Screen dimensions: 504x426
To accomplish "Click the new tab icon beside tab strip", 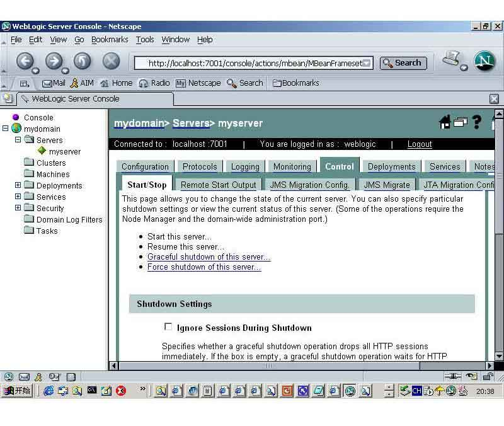I will click(8, 98).
